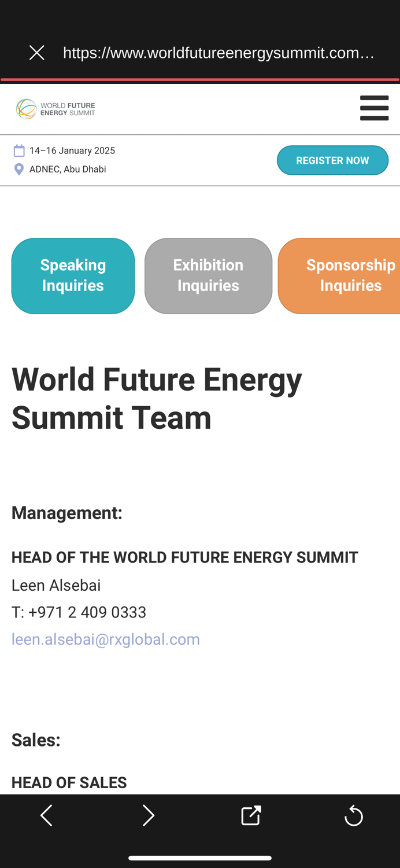Tap the ADNEC, Abu Dhabi venue text
400x868 pixels.
coord(68,169)
